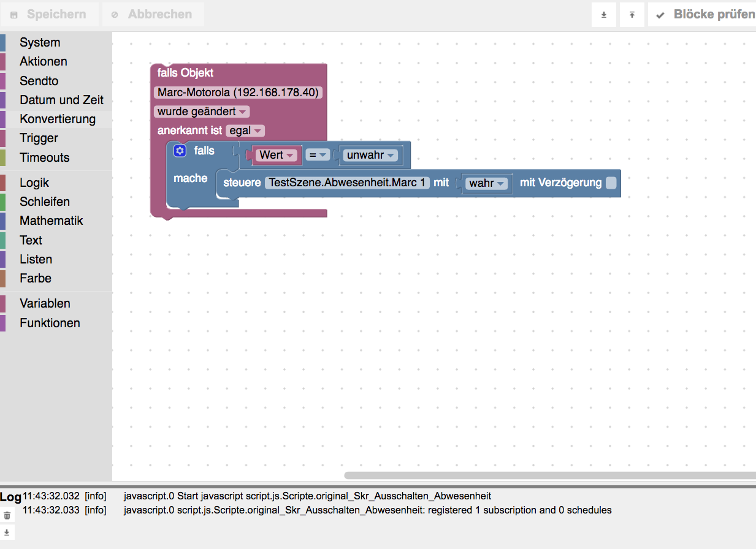Open the Logik block category
This screenshot has height=549, width=756.
tap(56, 183)
